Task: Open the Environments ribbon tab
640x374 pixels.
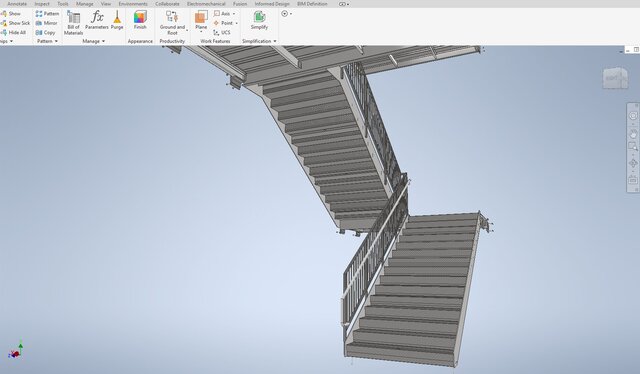Action: point(133,4)
